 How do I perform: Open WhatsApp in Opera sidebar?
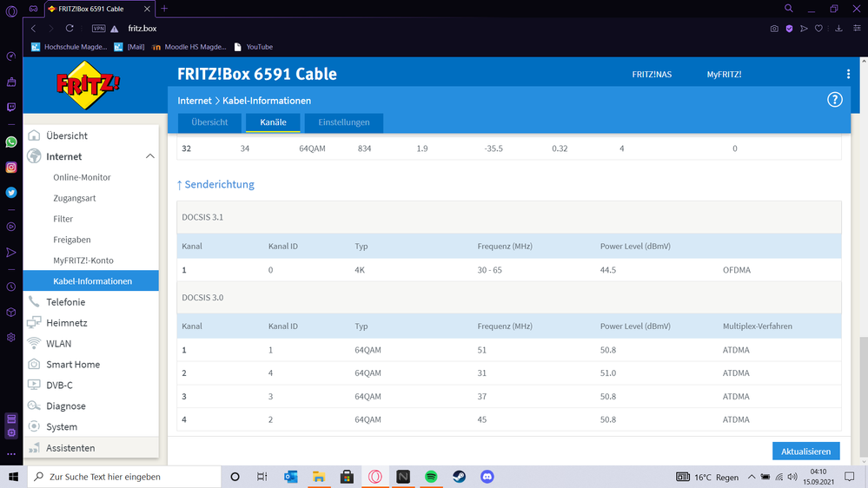(x=11, y=142)
